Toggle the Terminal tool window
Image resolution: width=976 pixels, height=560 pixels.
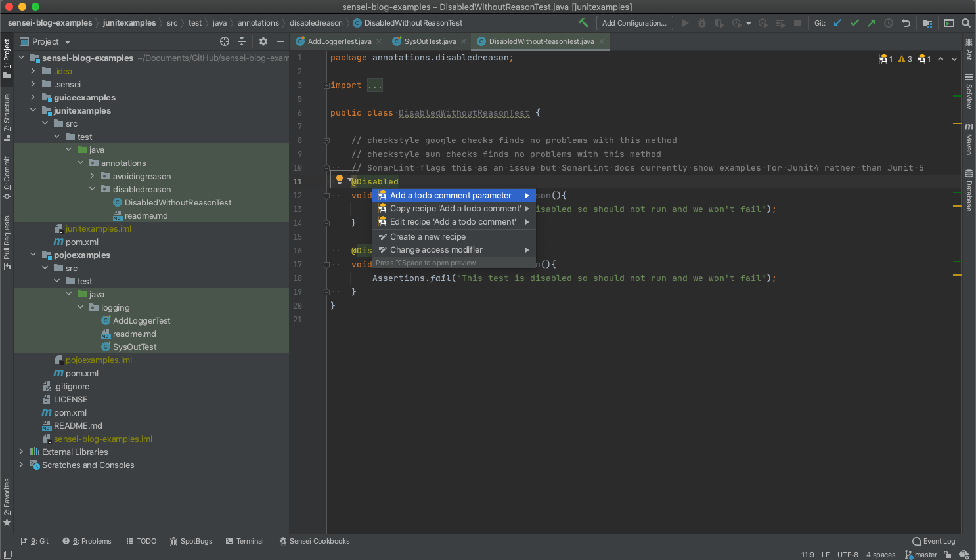244,541
